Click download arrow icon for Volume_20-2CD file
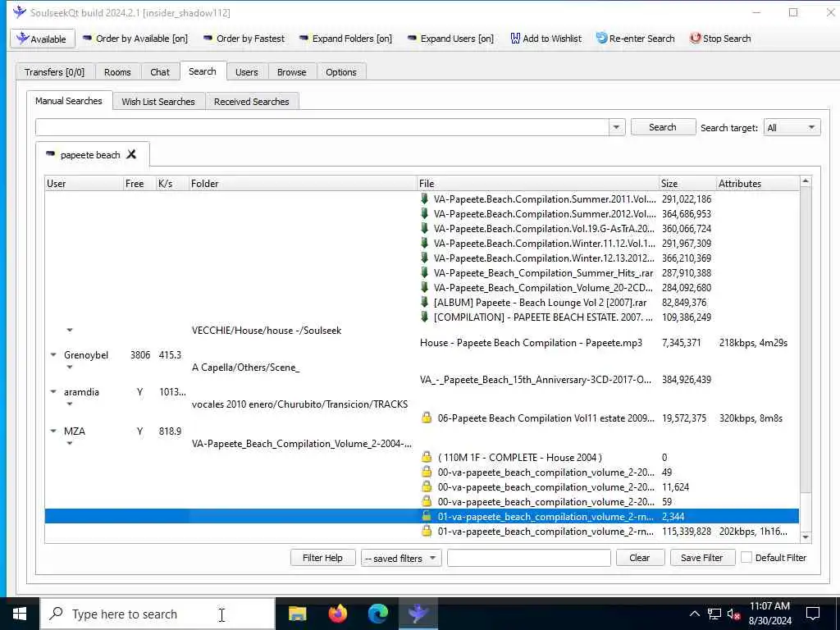Screen dimensions: 840x630 tap(424, 287)
